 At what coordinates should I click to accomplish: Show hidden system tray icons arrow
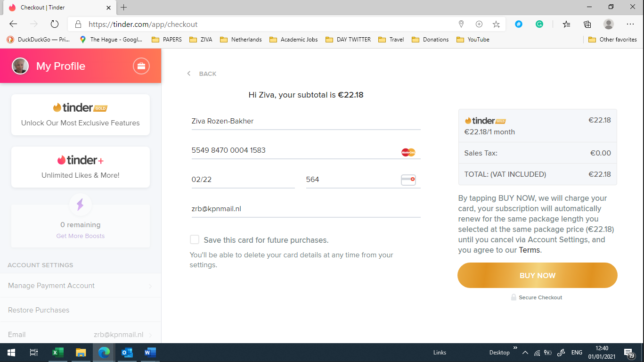[525, 353]
